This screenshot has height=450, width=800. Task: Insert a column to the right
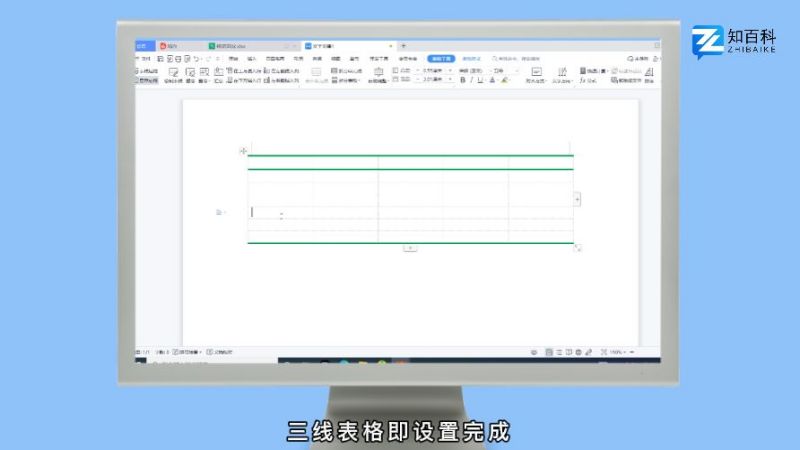281,80
